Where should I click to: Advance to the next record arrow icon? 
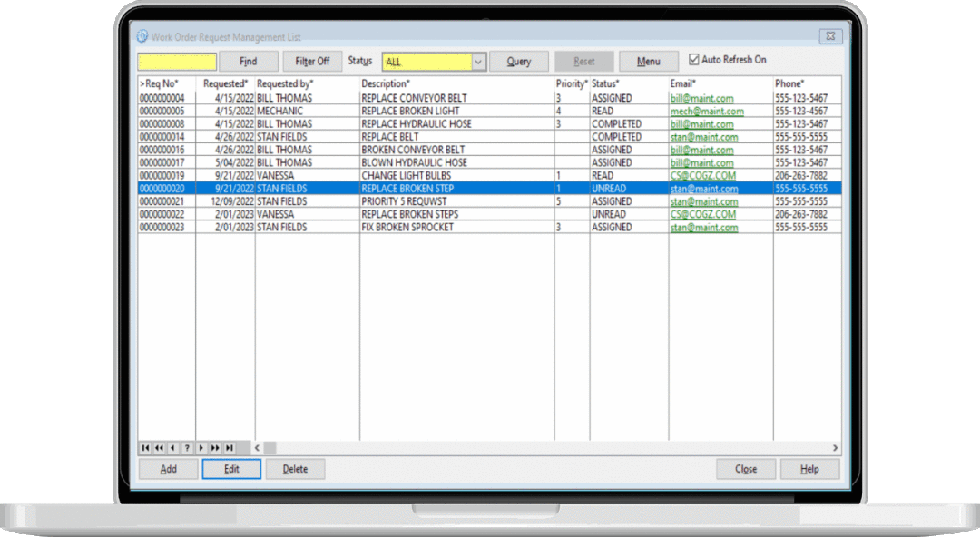coord(201,448)
